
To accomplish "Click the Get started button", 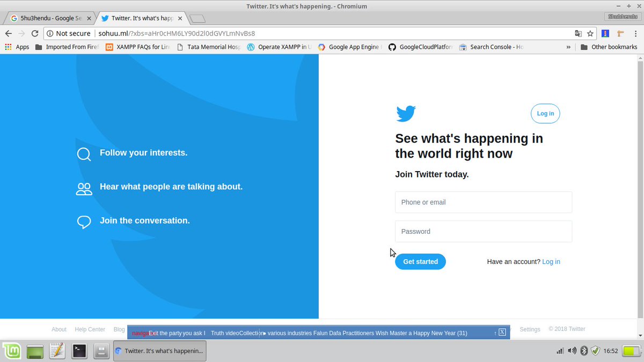I will point(420,262).
